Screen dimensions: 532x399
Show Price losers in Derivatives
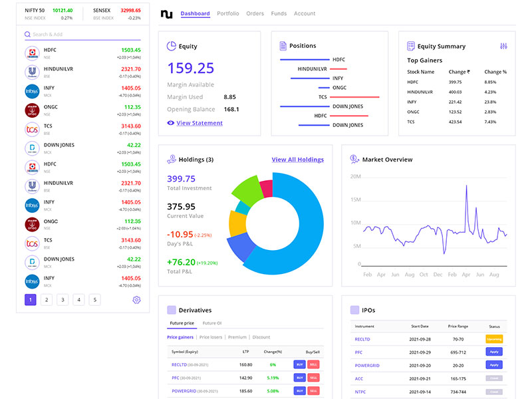click(211, 337)
